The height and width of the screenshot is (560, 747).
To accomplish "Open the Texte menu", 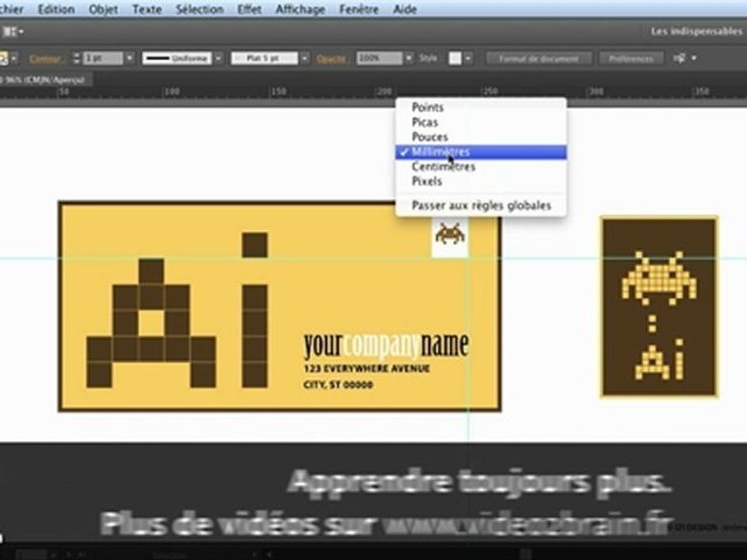I will [x=147, y=9].
